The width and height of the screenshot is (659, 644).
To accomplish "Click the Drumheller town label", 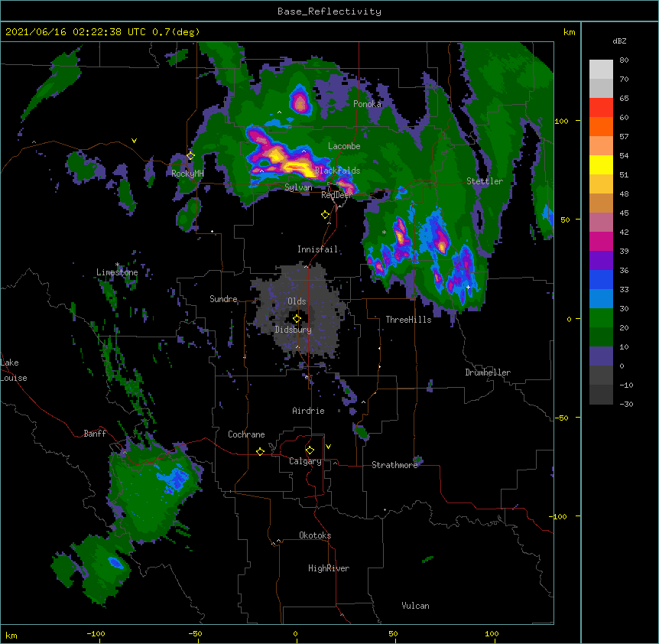I will (x=488, y=372).
